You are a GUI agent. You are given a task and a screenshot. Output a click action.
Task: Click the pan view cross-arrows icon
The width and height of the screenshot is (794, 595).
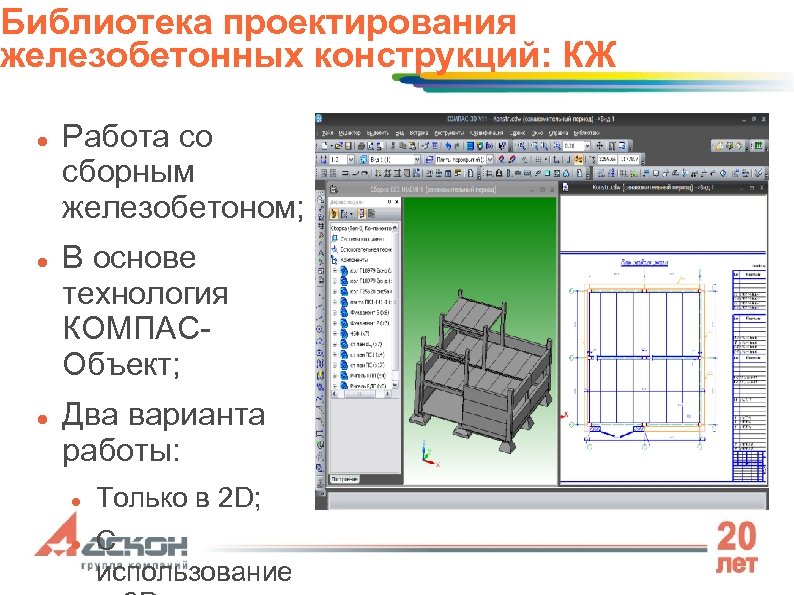pos(600,146)
